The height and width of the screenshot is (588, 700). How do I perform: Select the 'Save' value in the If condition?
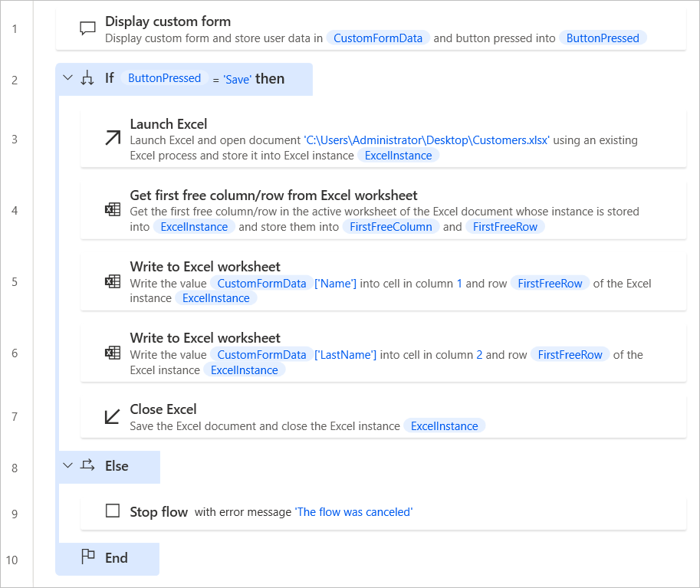point(236,77)
